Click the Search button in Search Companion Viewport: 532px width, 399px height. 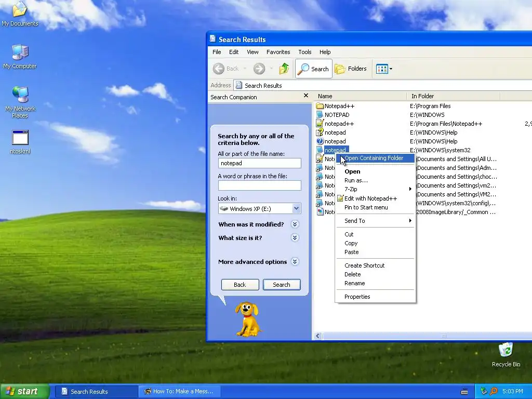(282, 285)
